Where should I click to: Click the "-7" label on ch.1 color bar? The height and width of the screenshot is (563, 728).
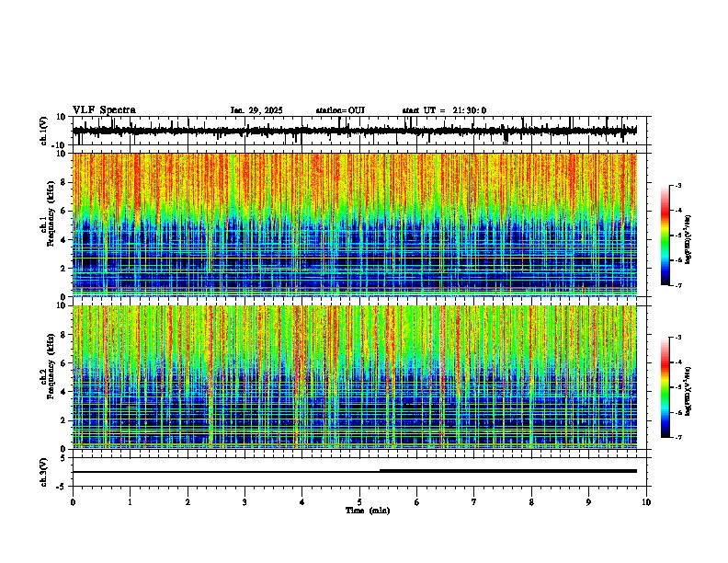677,285
